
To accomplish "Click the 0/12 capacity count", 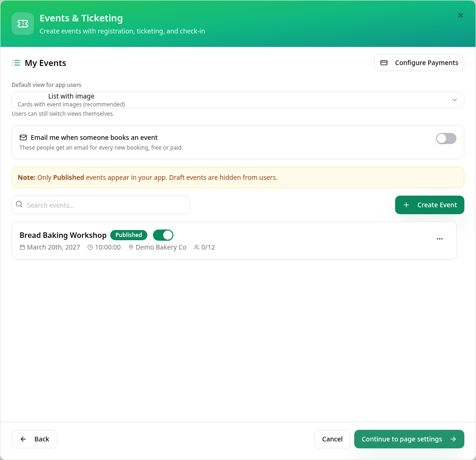I will tap(208, 247).
